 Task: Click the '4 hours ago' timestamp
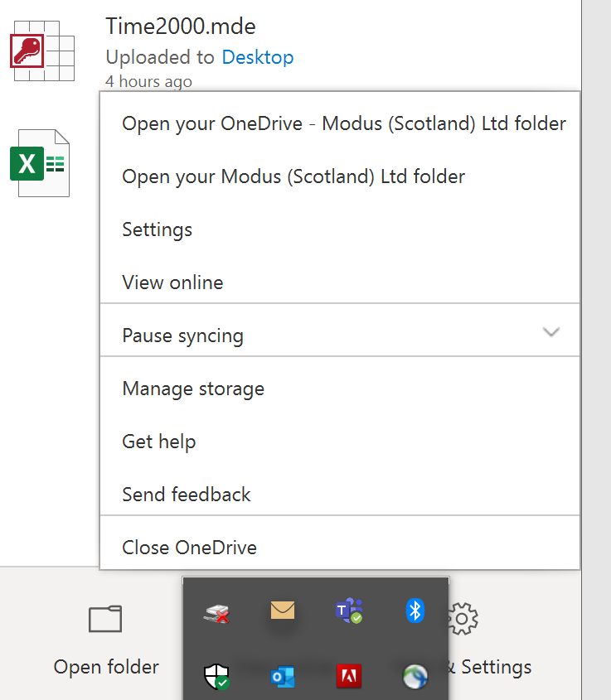[x=148, y=82]
